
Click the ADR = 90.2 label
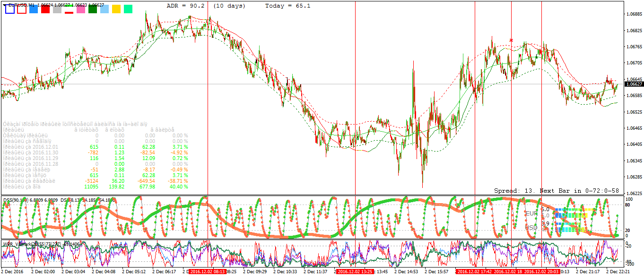pos(186,6)
